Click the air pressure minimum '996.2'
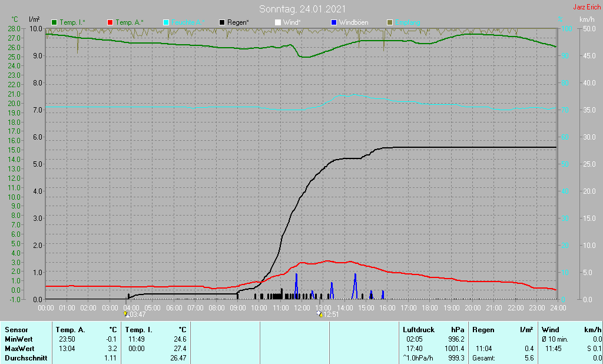603x364 pixels. (x=456, y=339)
